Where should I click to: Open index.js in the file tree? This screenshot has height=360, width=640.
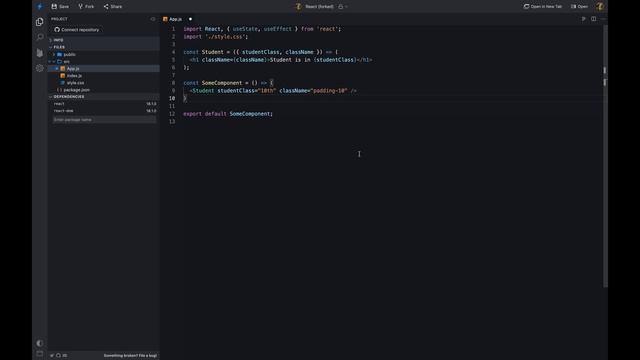104,76
